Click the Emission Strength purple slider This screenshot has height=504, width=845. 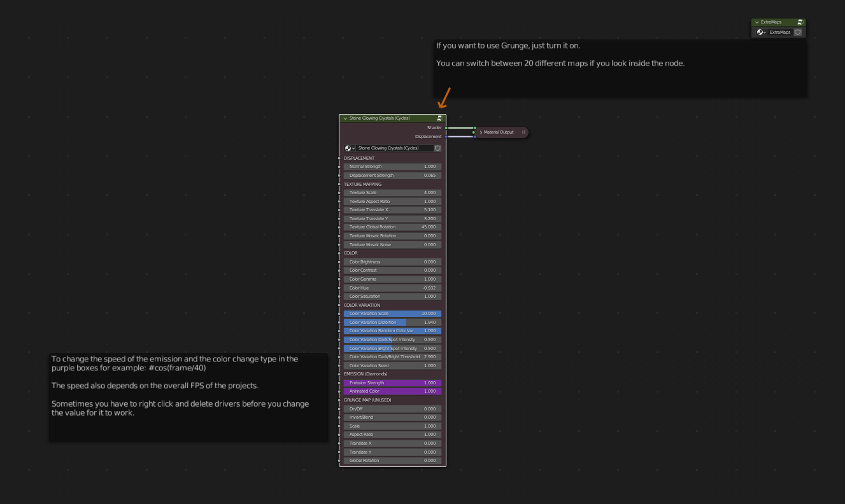[x=392, y=383]
